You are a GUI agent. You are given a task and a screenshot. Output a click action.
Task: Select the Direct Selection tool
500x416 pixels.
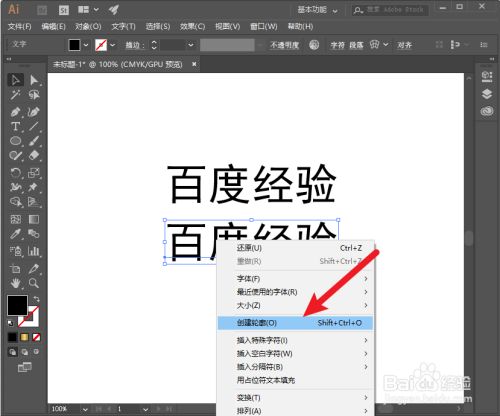(34, 80)
